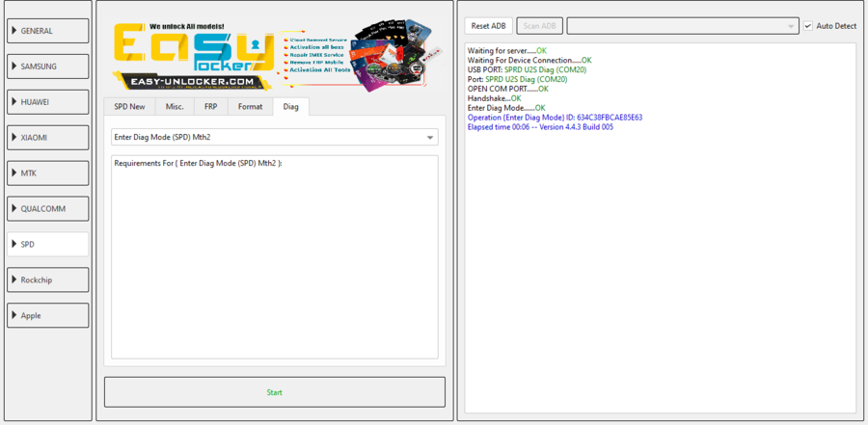Click the 'Enter Diag Mode......OK' log line
The image size is (868, 425).
click(506, 108)
